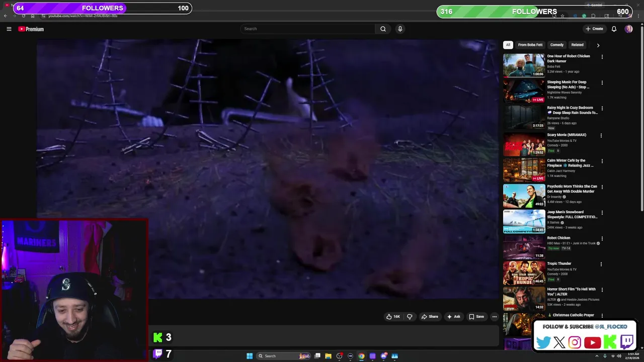644x362 pixels.
Task: Open Discord from the taskbar
Action: point(384,356)
